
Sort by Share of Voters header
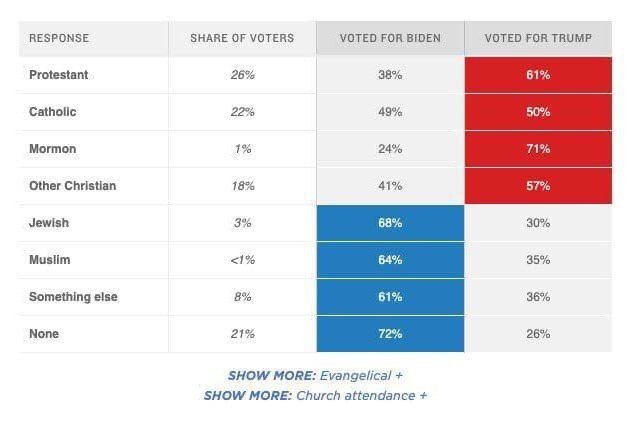[x=242, y=38]
